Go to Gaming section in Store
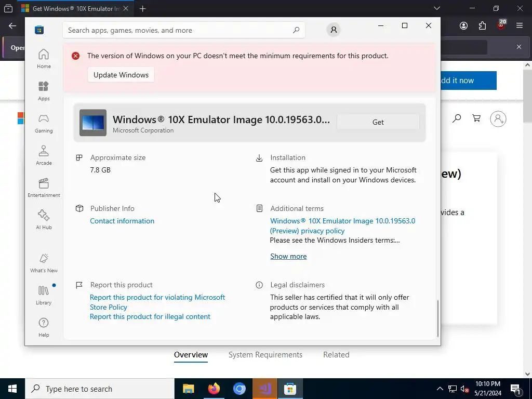 tap(44, 124)
